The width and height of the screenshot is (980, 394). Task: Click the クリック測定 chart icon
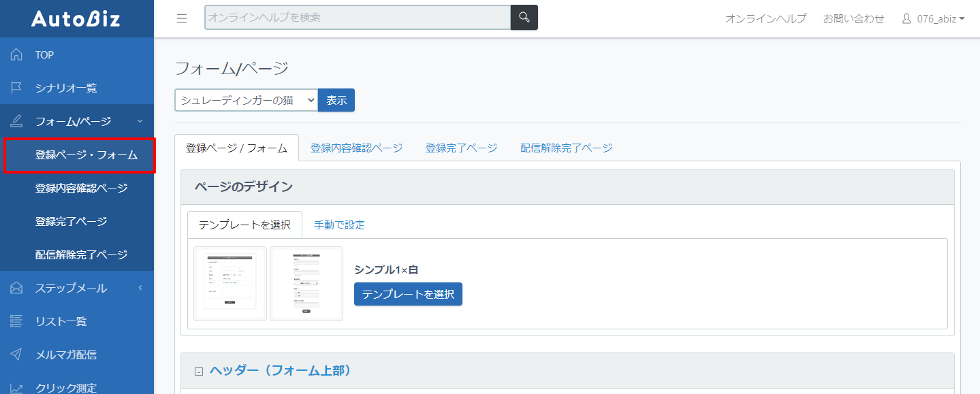click(x=17, y=388)
